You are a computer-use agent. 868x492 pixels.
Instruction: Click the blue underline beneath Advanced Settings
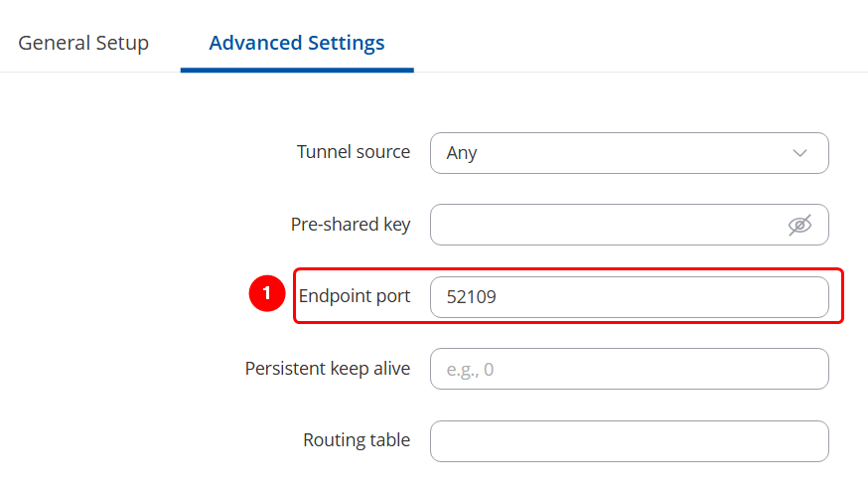pyautogui.click(x=297, y=70)
